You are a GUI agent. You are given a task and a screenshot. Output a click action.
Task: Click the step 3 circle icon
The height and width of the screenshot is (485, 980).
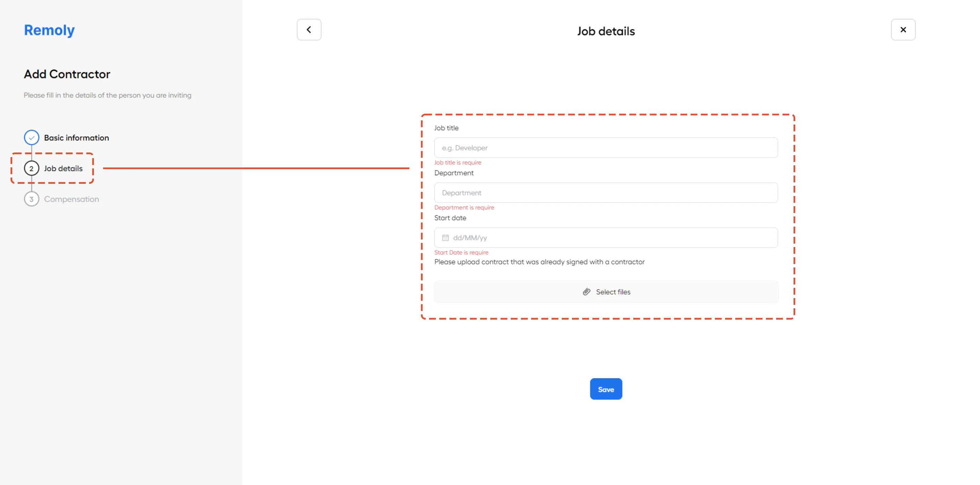(32, 199)
